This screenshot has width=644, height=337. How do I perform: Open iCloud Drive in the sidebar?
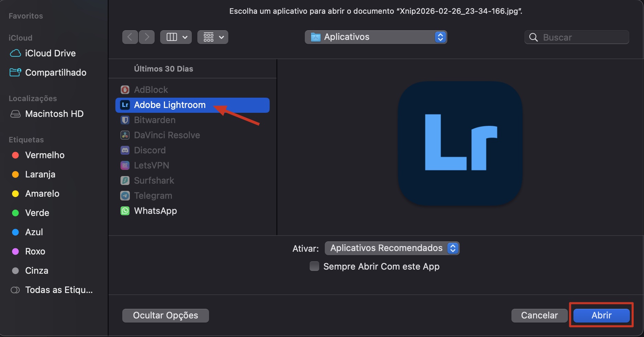point(50,53)
